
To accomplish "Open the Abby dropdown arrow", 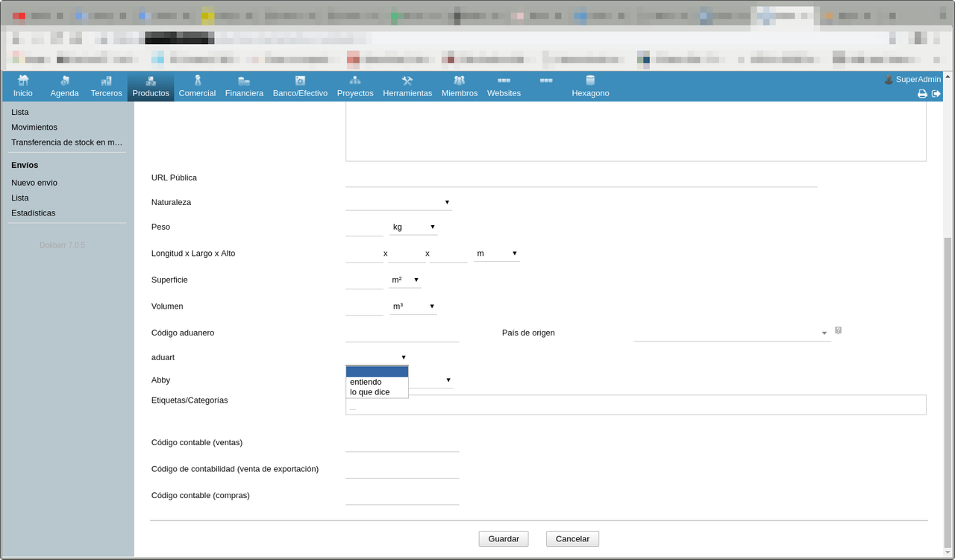I will [x=448, y=380].
